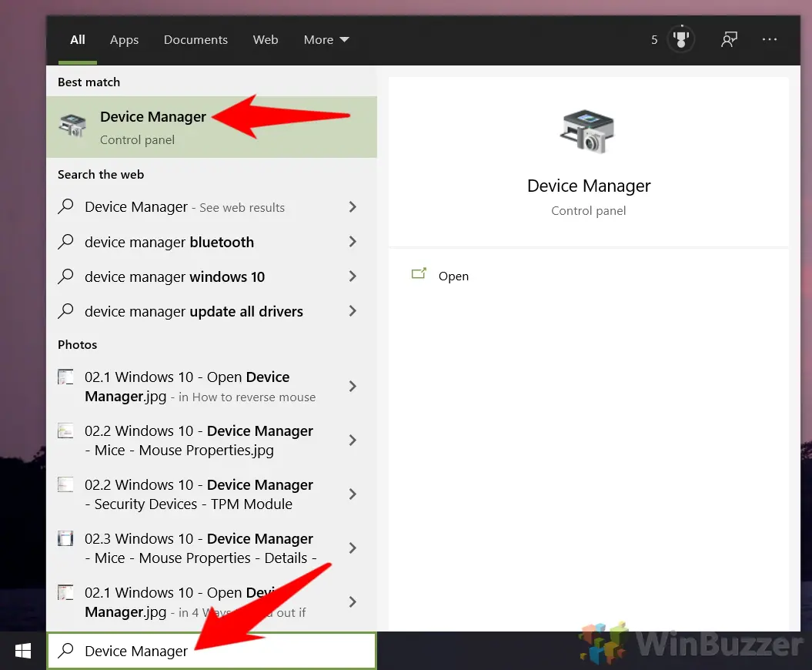Open '02.3 Device Manager - Mice - Mouse Properties - Details'
Image resolution: width=812 pixels, height=670 pixels.
click(212, 548)
